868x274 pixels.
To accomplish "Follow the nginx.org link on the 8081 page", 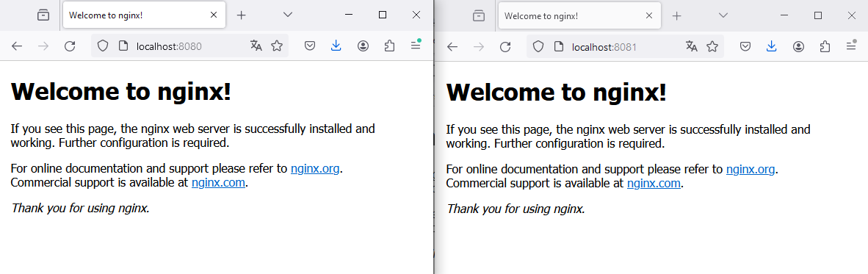I will 750,169.
